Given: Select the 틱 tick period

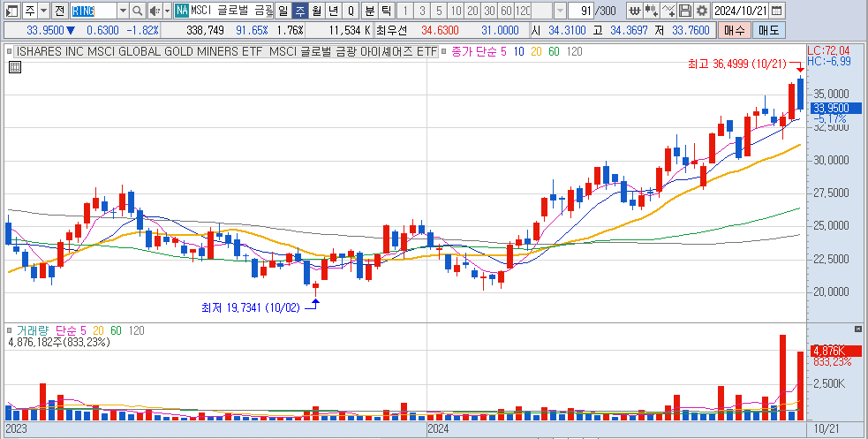Looking at the screenshot, I should click(x=386, y=10).
